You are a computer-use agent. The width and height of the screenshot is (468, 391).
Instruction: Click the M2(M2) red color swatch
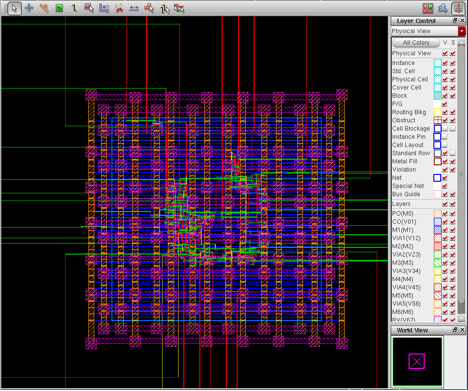(x=437, y=246)
